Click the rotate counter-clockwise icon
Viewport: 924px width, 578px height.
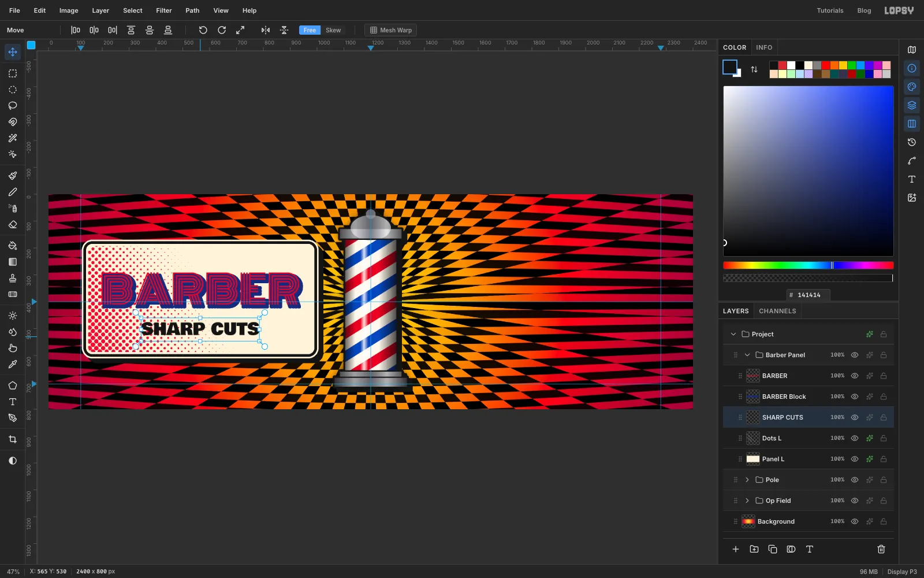click(203, 30)
